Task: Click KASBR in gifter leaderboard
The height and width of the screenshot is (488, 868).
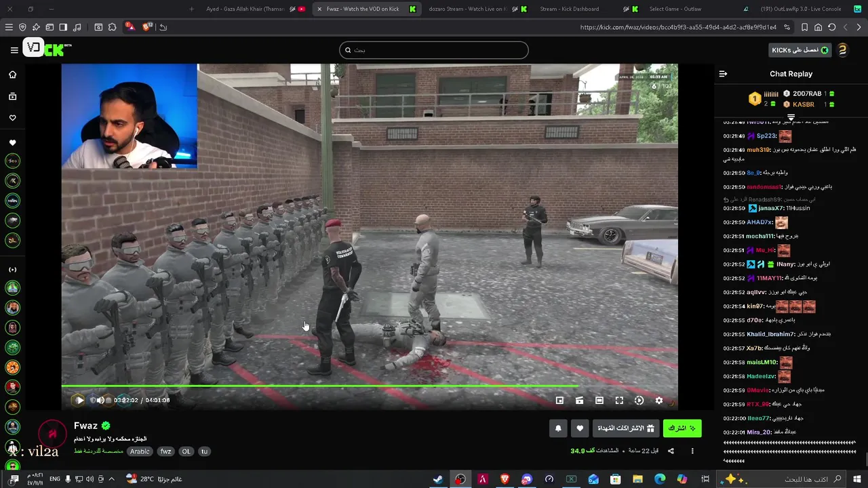Action: coord(804,104)
